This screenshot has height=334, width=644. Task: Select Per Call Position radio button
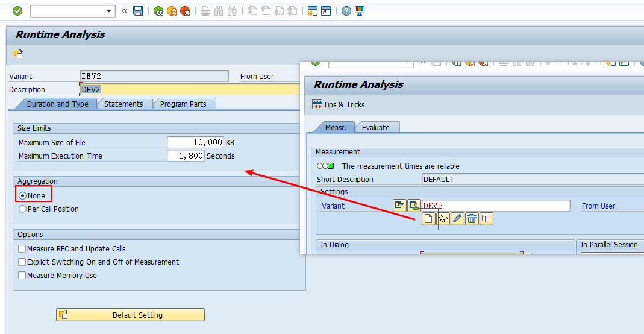(x=22, y=209)
